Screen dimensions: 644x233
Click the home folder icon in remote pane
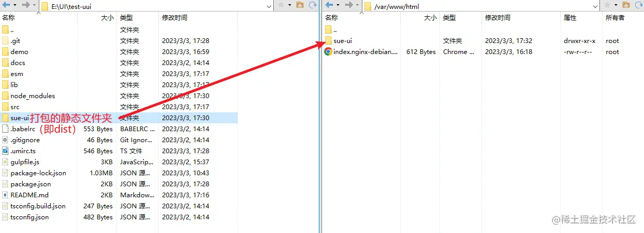[626, 5]
